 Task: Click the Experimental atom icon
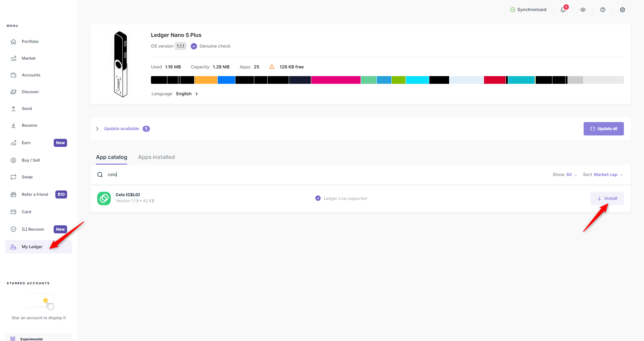13,339
